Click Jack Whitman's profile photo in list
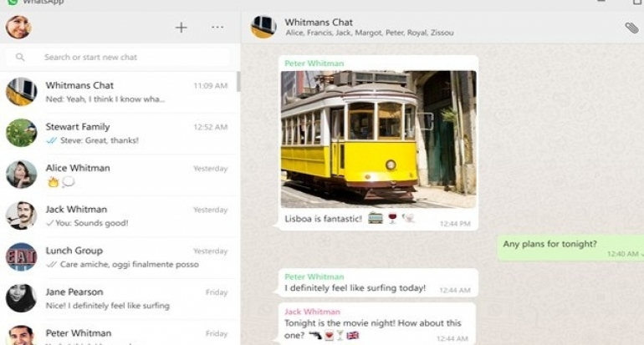The height and width of the screenshot is (345, 644). click(22, 216)
